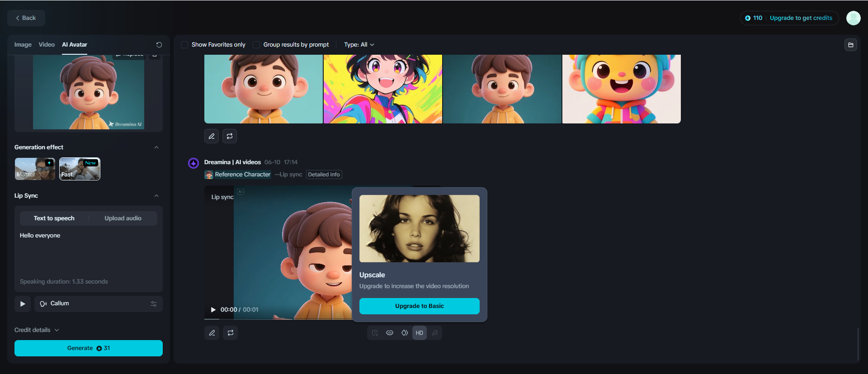Open Detailed info for the video
The height and width of the screenshot is (374, 868).
coord(324,175)
